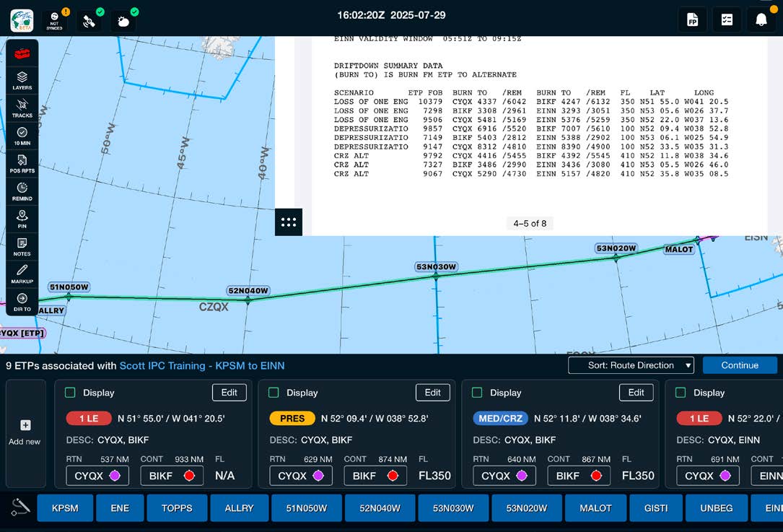Select the ENE waypoint tab
The height and width of the screenshot is (532, 783).
[x=120, y=508]
